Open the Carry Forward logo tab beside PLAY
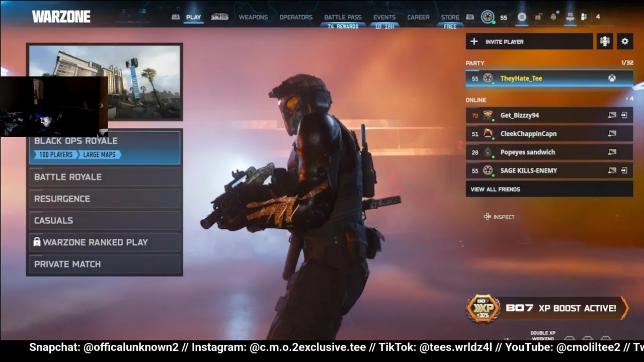 click(220, 17)
